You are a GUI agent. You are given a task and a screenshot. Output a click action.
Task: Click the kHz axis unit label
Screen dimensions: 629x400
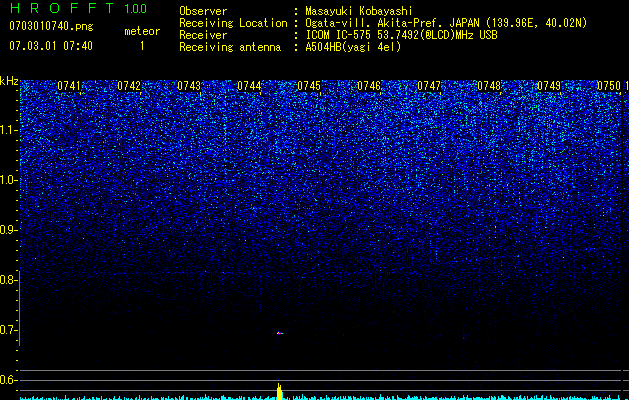[x=9, y=81]
